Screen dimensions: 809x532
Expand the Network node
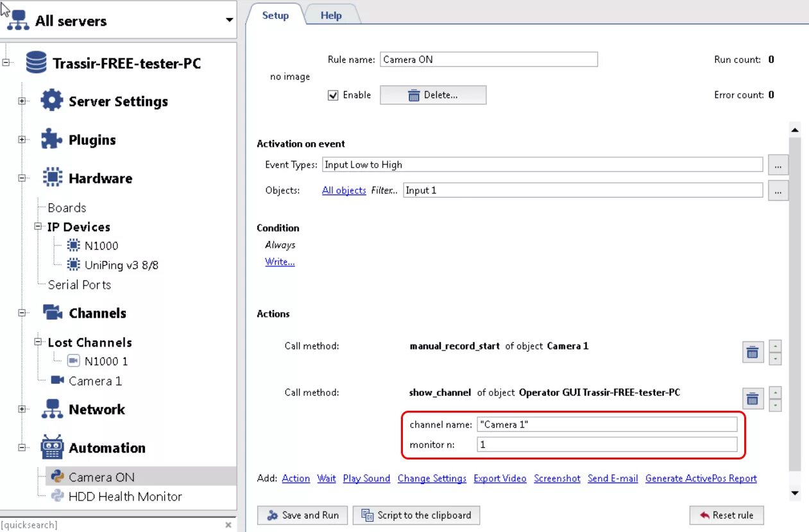[x=22, y=409]
